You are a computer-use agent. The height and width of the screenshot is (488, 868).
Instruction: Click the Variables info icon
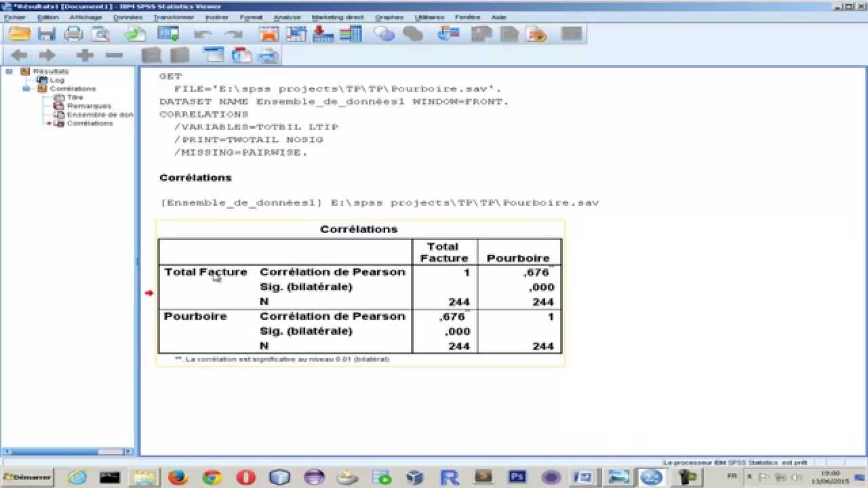click(x=351, y=34)
